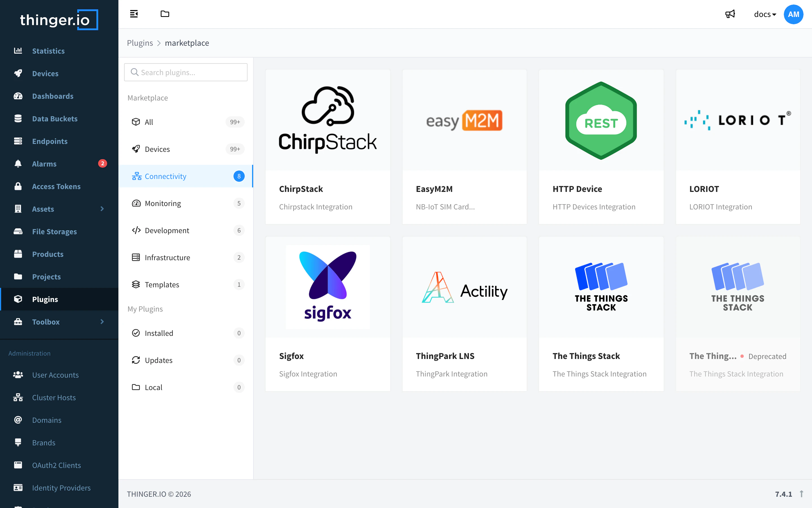Viewport: 812px width, 508px height.
Task: Click the Projects folder icon
Action: coord(18,277)
